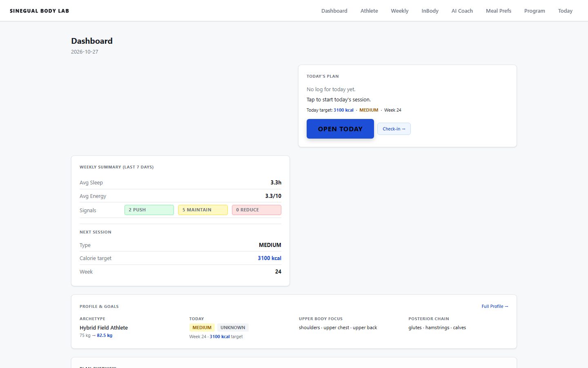This screenshot has height=368, width=588.
Task: Open the AI Coach section
Action: (x=462, y=11)
